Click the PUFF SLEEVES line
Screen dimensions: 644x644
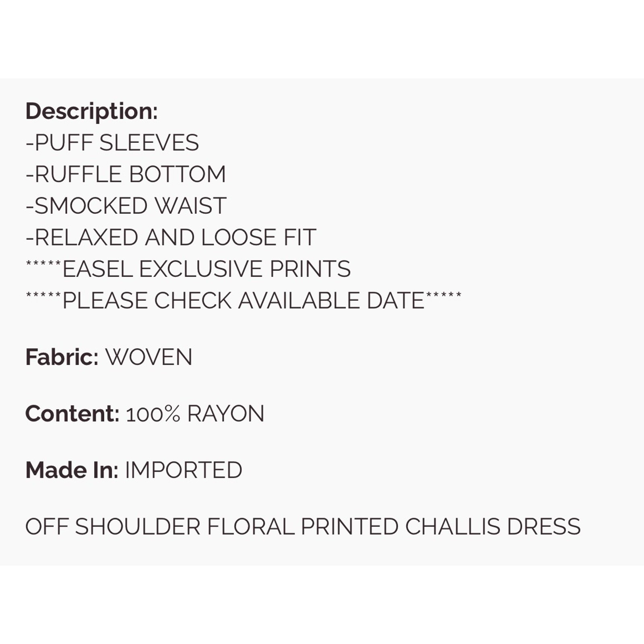(112, 142)
